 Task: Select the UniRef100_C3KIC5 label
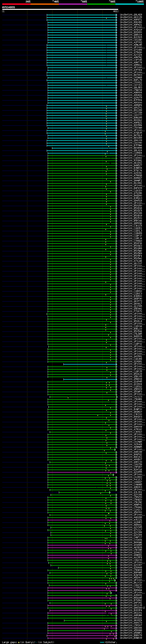(x=131, y=226)
